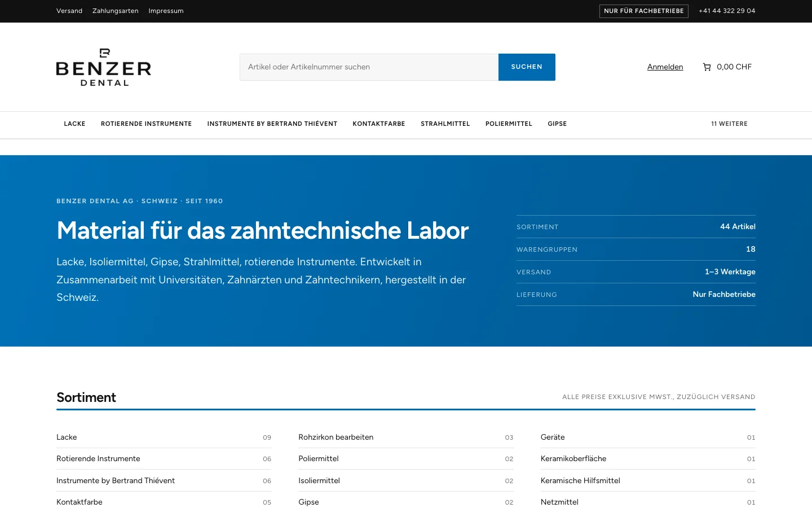This screenshot has height=508, width=812.
Task: Click the 0,00 CHF cart total
Action: [734, 67]
